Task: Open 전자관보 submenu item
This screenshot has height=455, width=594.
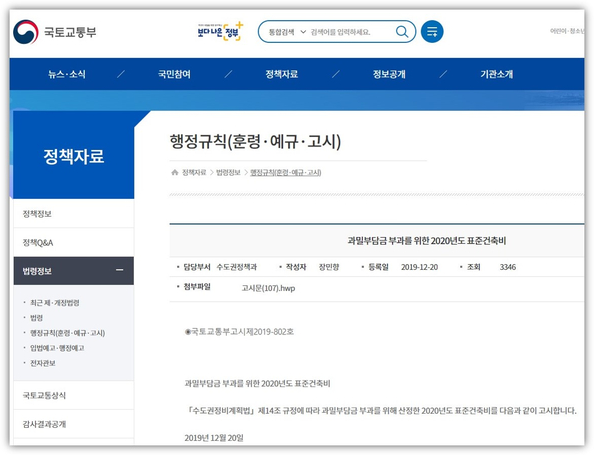Action: (x=43, y=363)
